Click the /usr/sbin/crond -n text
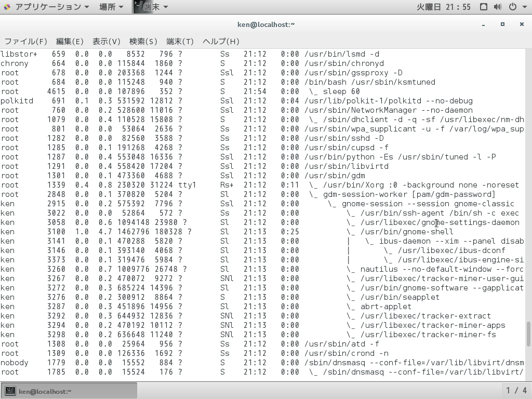 (x=347, y=353)
